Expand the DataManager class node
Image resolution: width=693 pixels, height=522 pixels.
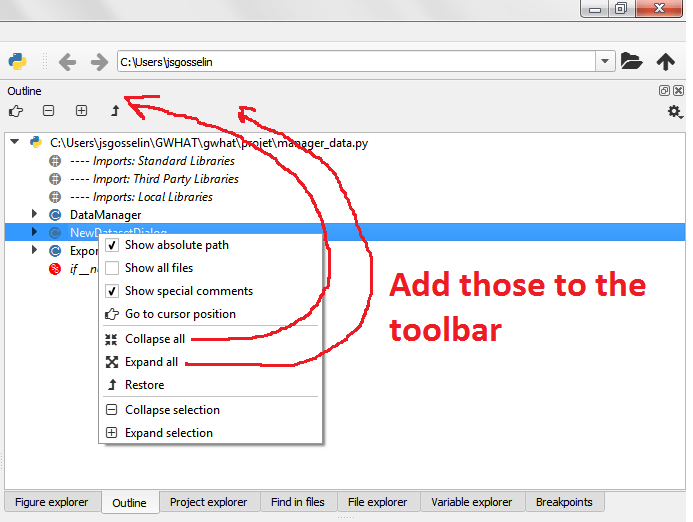(34, 214)
